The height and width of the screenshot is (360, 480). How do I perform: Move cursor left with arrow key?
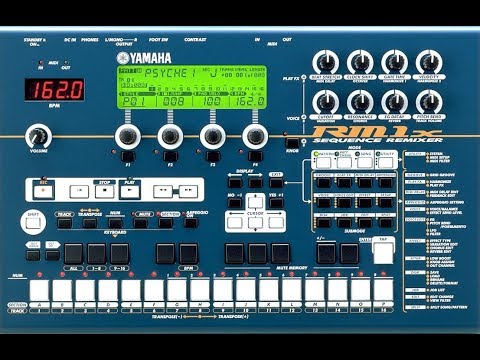pyautogui.click(x=235, y=222)
